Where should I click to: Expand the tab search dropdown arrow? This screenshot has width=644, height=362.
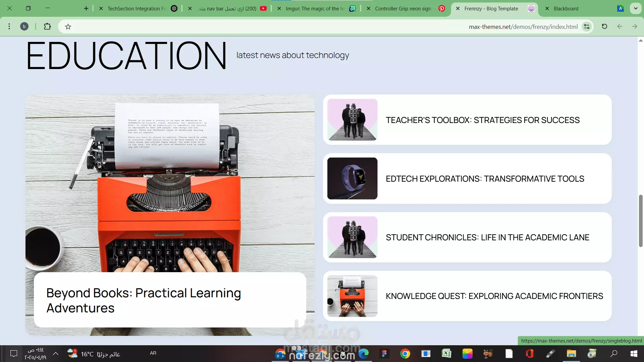pos(636,8)
